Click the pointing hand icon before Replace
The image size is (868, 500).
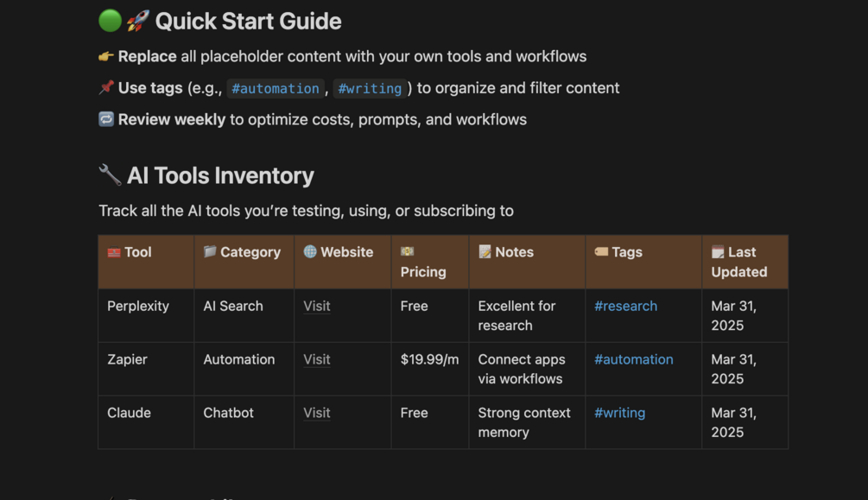coord(106,56)
